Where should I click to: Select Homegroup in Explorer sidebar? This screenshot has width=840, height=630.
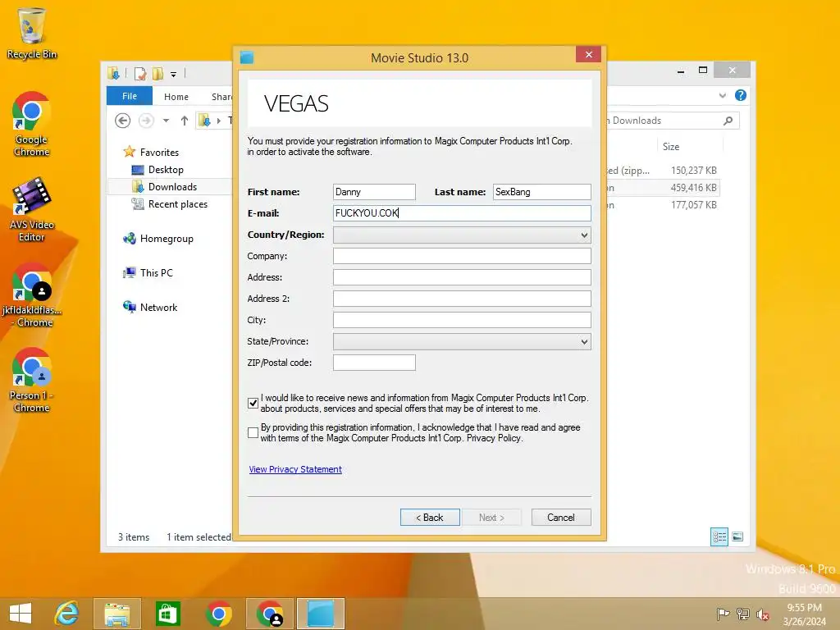click(158, 239)
